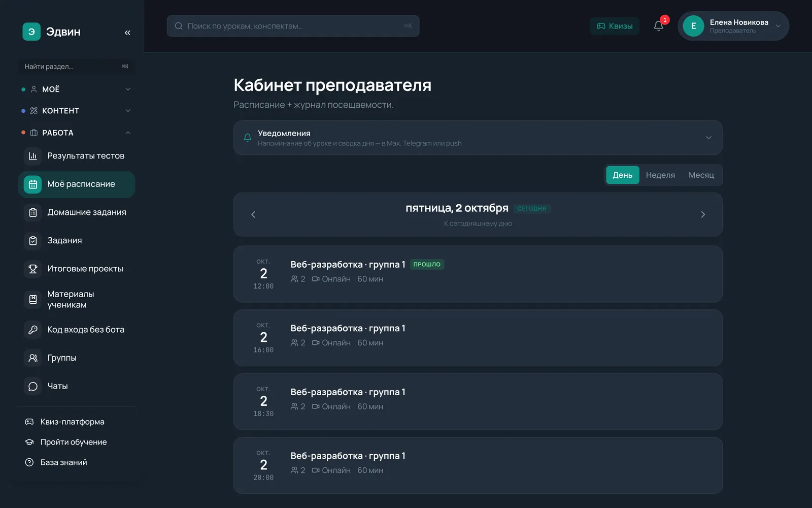This screenshot has width=812, height=508.
Task: Click participants icon in 12:00 lesson
Action: point(294,279)
